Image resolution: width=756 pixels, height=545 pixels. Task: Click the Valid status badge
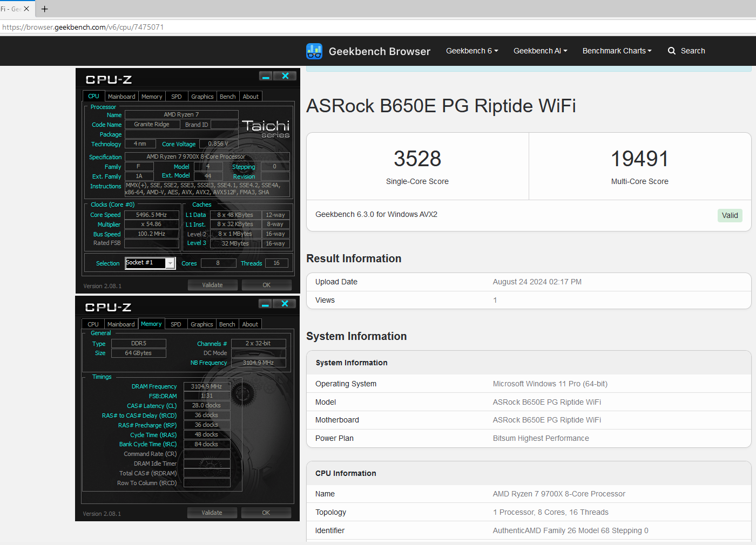tap(730, 215)
